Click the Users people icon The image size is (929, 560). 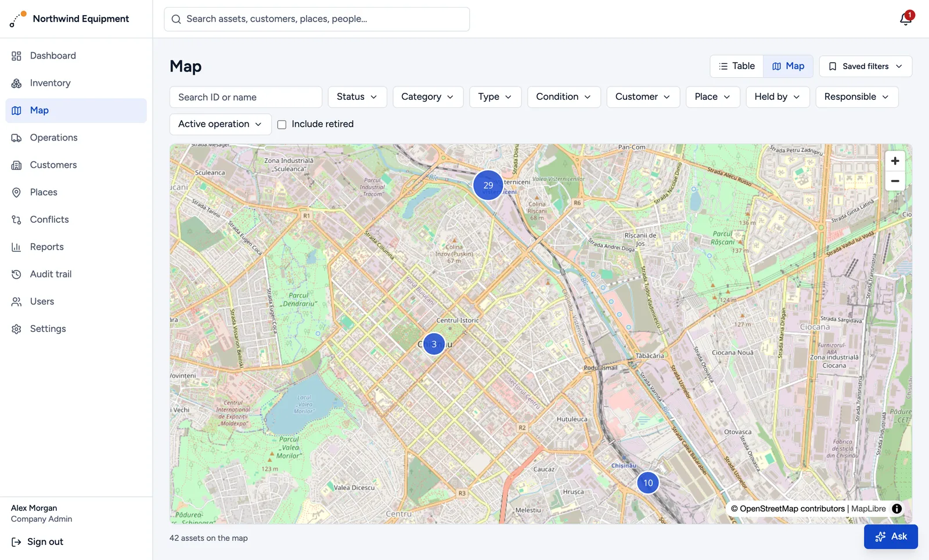click(x=16, y=301)
